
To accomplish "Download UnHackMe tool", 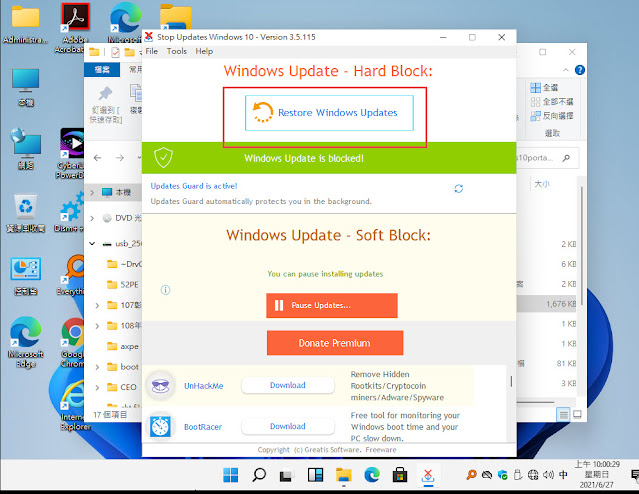I will click(288, 385).
